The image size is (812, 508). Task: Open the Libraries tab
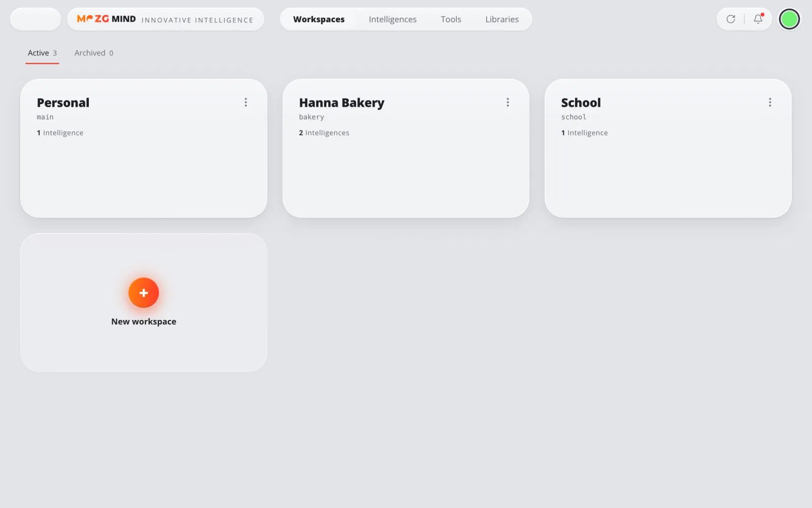pyautogui.click(x=502, y=19)
